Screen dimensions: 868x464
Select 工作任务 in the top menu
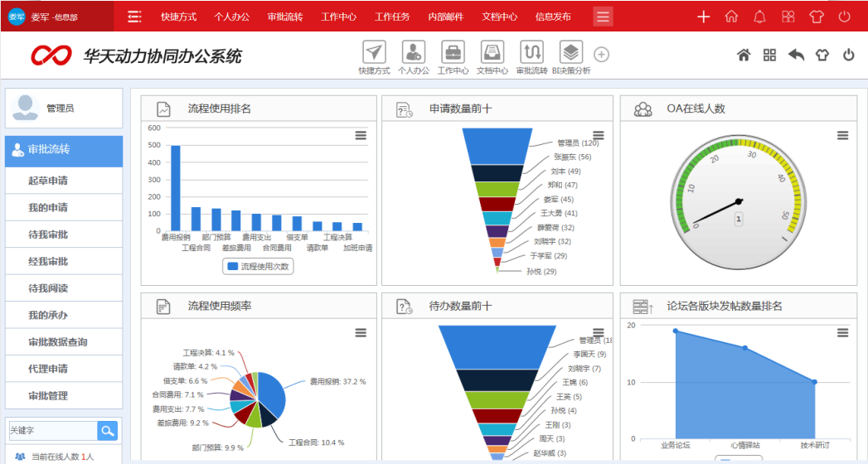click(x=392, y=17)
